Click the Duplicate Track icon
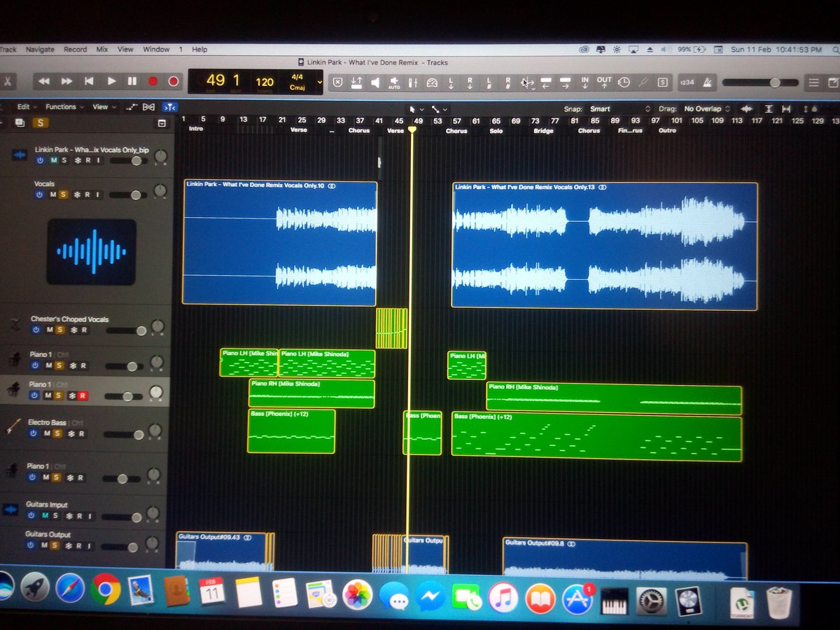 point(20,122)
